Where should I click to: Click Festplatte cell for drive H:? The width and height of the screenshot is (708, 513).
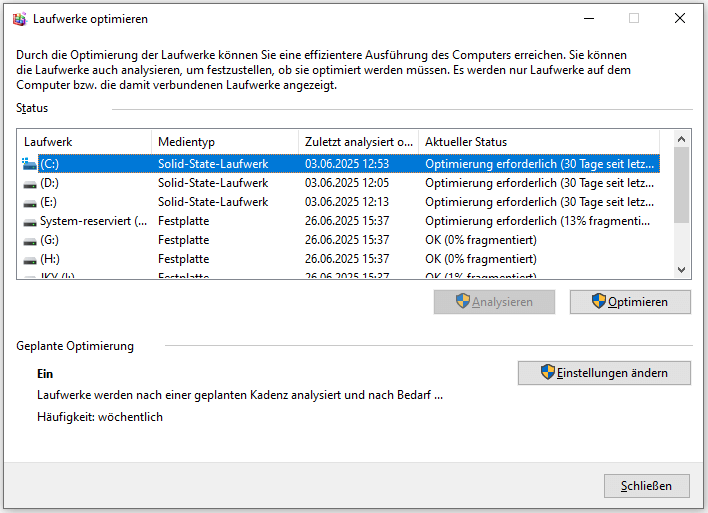tap(183, 259)
